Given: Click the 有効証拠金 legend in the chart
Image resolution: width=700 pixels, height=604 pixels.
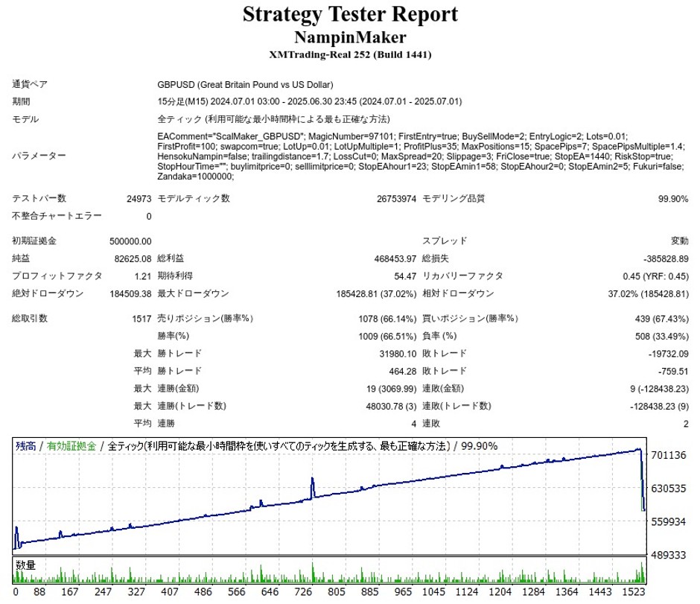Looking at the screenshot, I should click(x=71, y=445).
